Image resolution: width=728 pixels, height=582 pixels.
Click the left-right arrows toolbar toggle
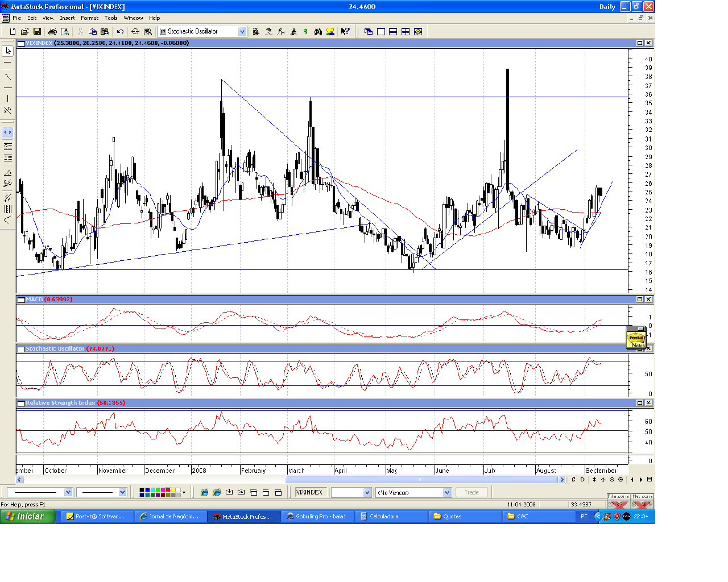click(8, 132)
